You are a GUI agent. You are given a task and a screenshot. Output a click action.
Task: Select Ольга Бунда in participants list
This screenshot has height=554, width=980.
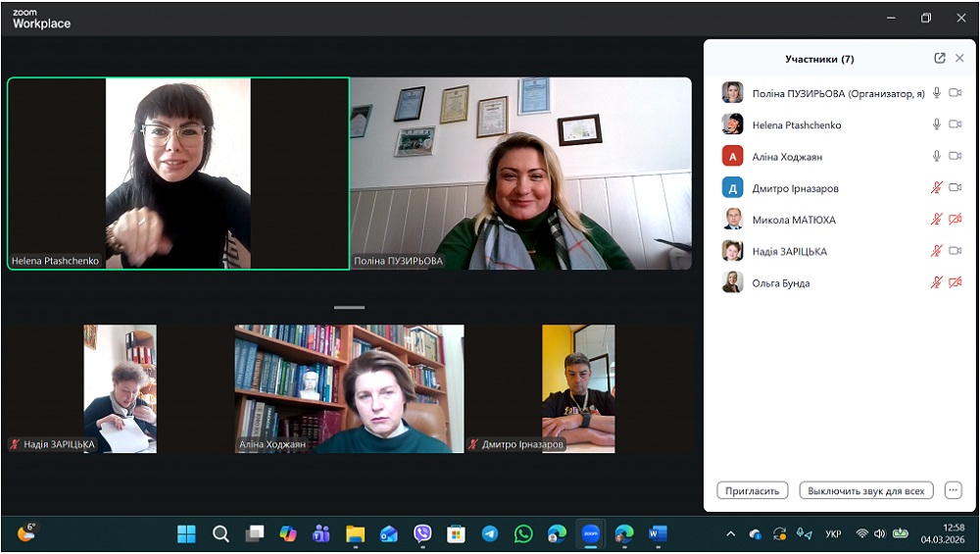780,283
